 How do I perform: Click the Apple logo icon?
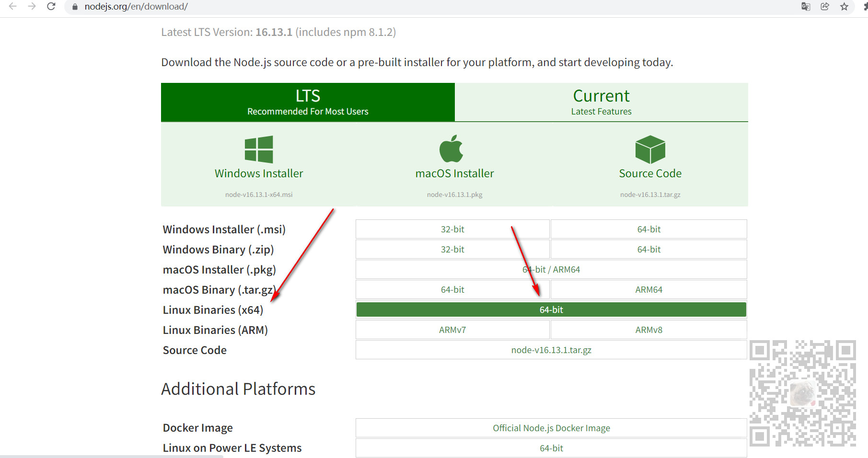coord(451,149)
